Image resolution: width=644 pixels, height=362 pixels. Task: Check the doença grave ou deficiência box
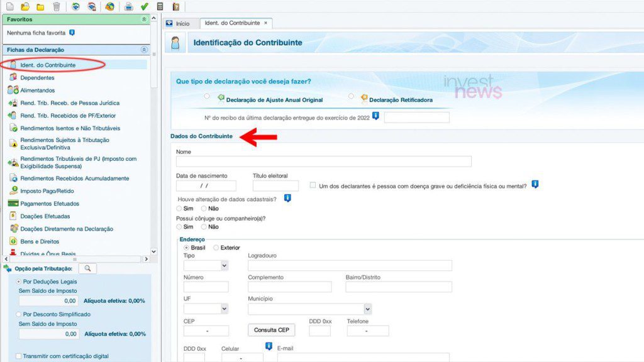[313, 185]
